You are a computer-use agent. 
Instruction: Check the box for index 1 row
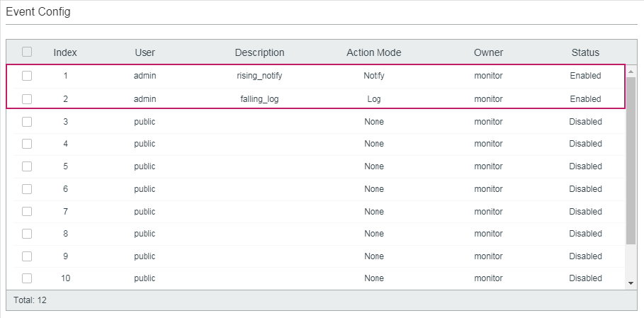(x=27, y=76)
